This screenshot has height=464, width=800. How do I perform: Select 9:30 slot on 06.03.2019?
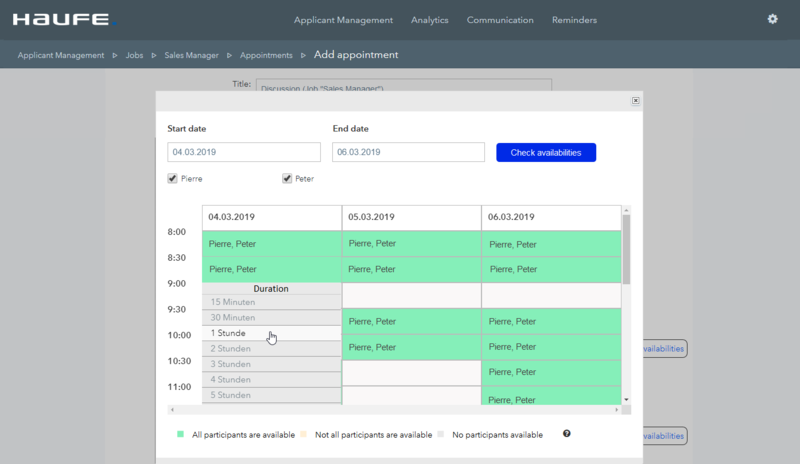551,322
